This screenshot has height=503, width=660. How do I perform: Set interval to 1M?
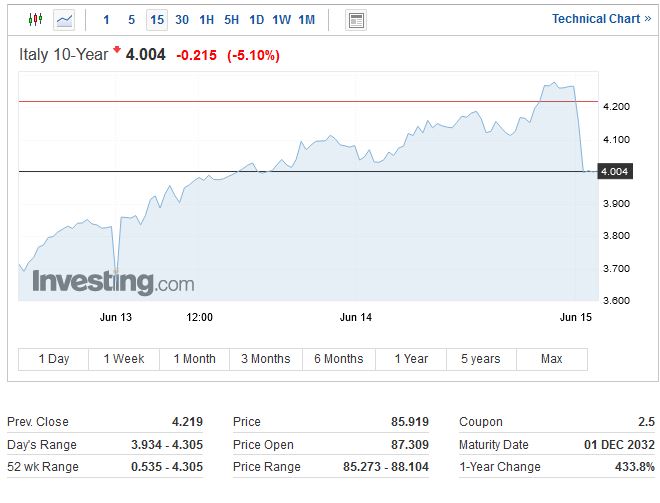(x=307, y=19)
